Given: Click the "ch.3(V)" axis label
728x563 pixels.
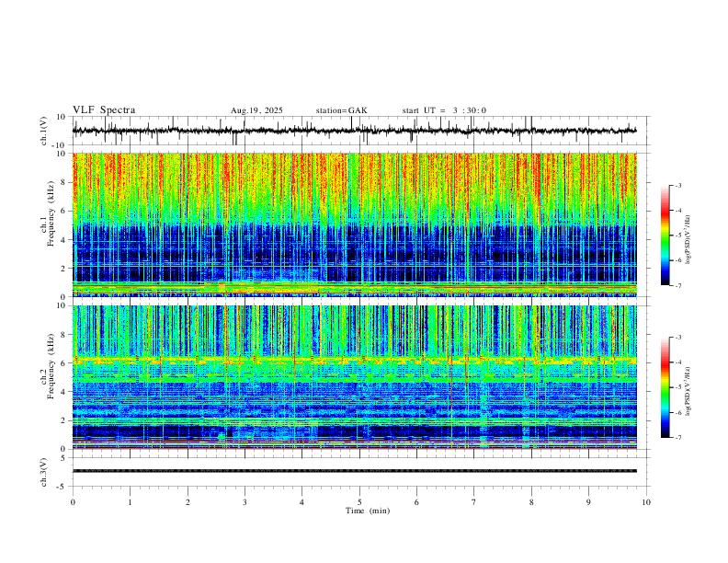Looking at the screenshot, I should click(44, 472).
